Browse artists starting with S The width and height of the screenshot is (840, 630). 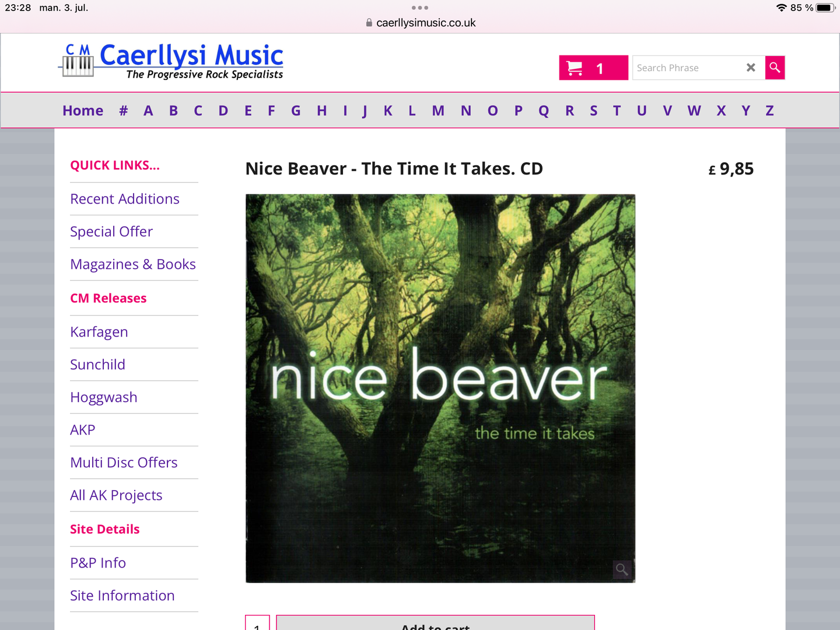pos(594,111)
